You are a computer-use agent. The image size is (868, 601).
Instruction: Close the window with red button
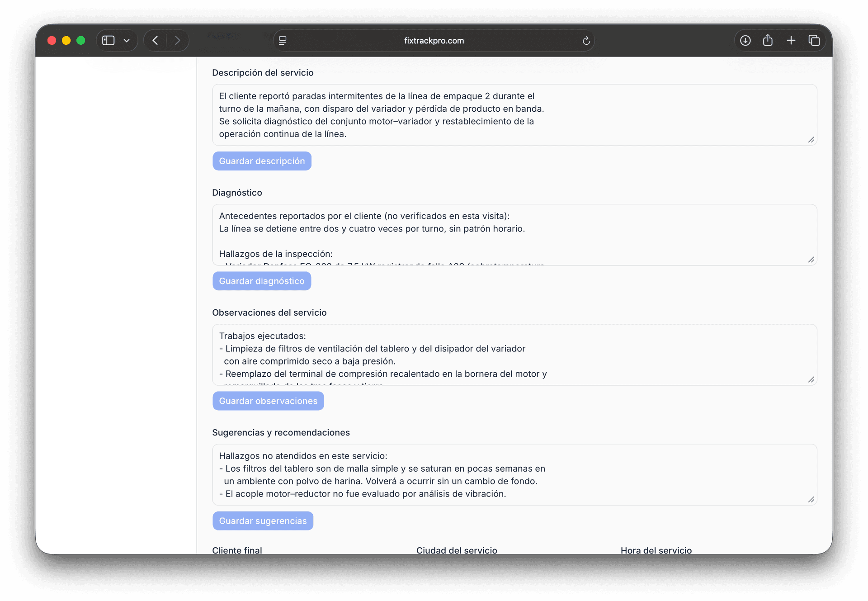tap(52, 41)
